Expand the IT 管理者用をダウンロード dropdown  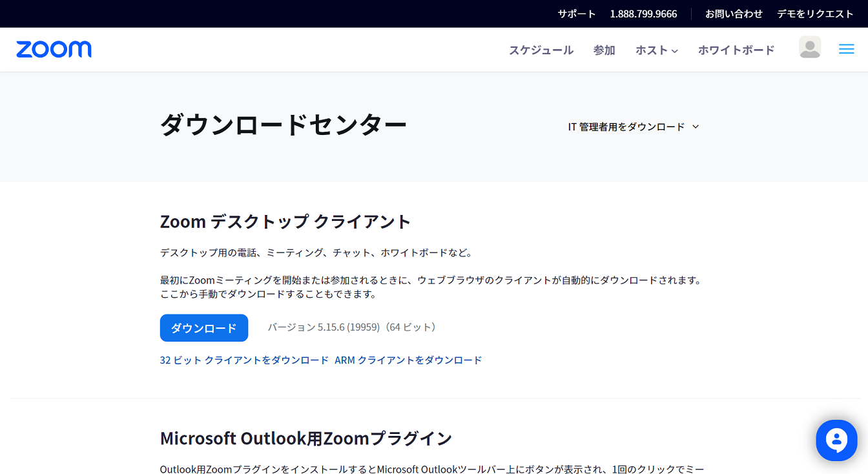pyautogui.click(x=633, y=127)
